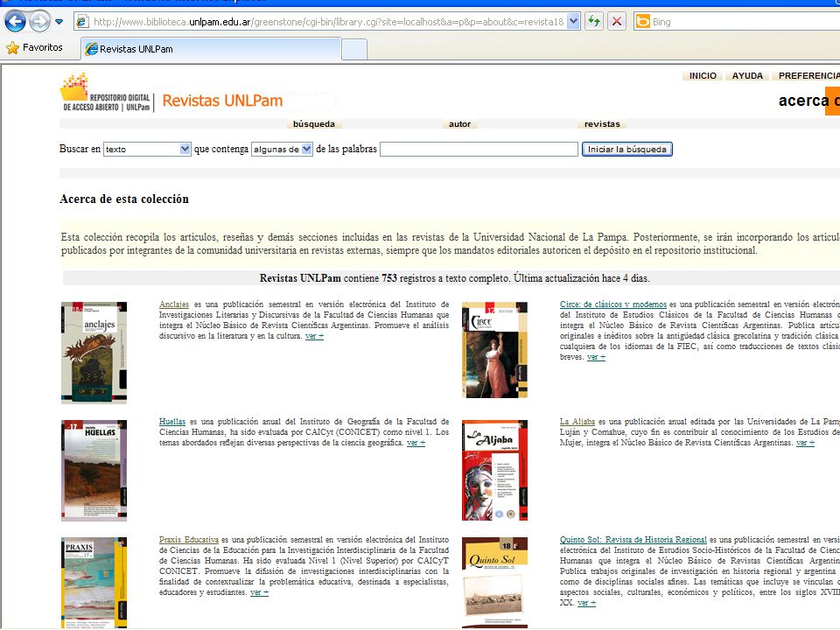Click the page icon in address bar
This screenshot has height=630, width=840.
(x=82, y=22)
